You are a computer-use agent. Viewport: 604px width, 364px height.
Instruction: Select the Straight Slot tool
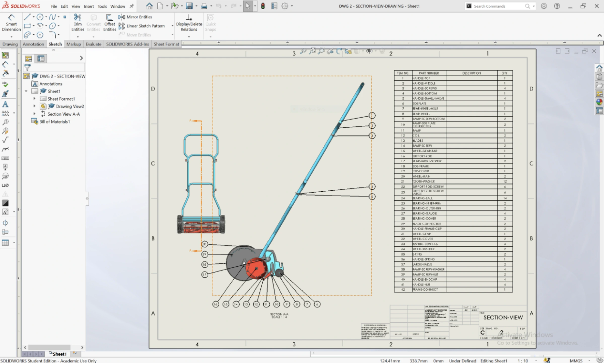click(x=27, y=35)
